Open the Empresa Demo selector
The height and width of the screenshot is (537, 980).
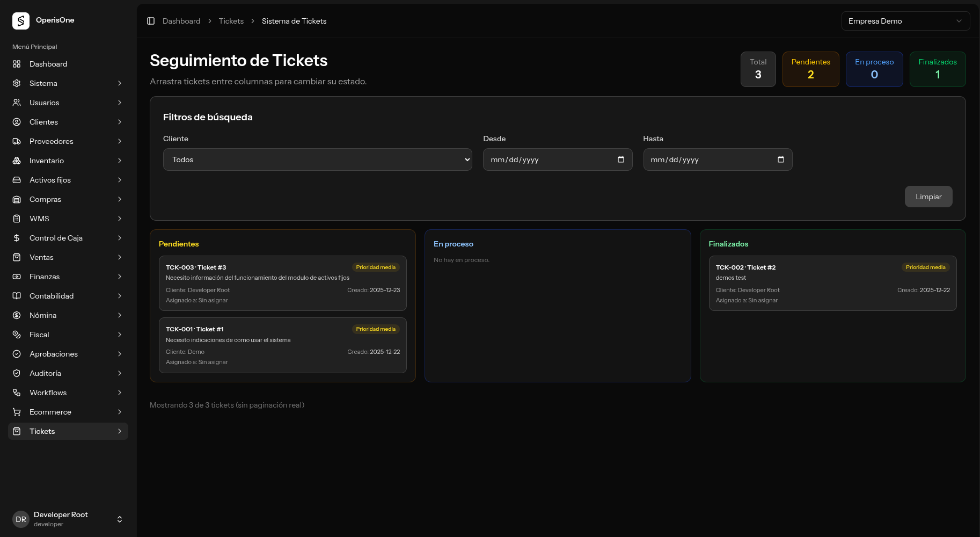[x=905, y=21]
